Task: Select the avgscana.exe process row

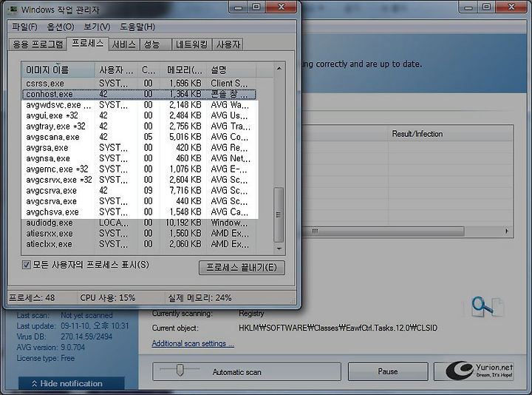Action: point(139,137)
